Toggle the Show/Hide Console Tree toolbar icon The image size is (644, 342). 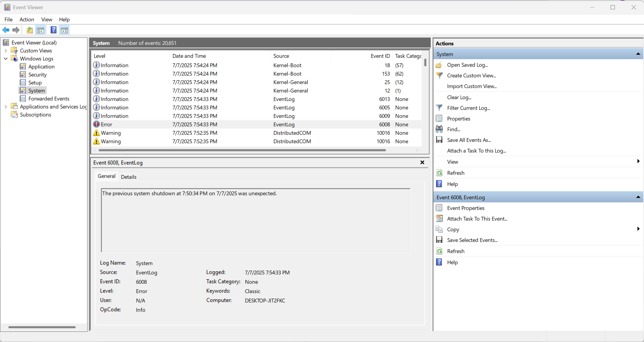coord(41,30)
